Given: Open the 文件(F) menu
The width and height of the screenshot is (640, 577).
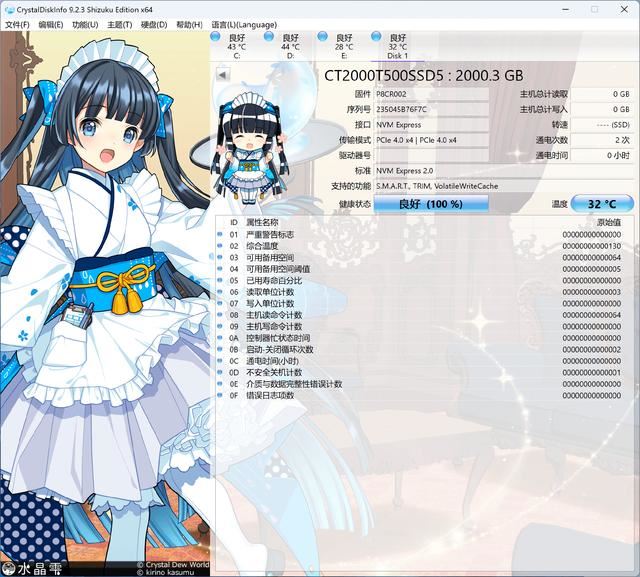Looking at the screenshot, I should click(x=17, y=24).
